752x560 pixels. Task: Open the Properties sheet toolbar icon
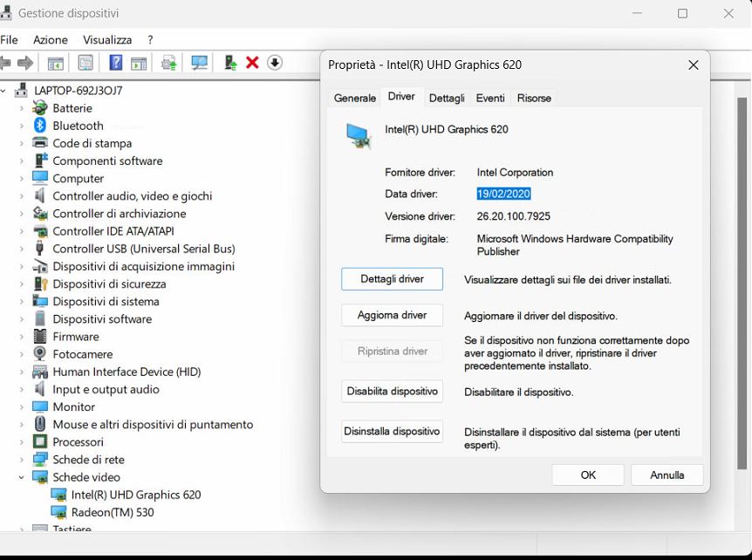click(x=85, y=63)
